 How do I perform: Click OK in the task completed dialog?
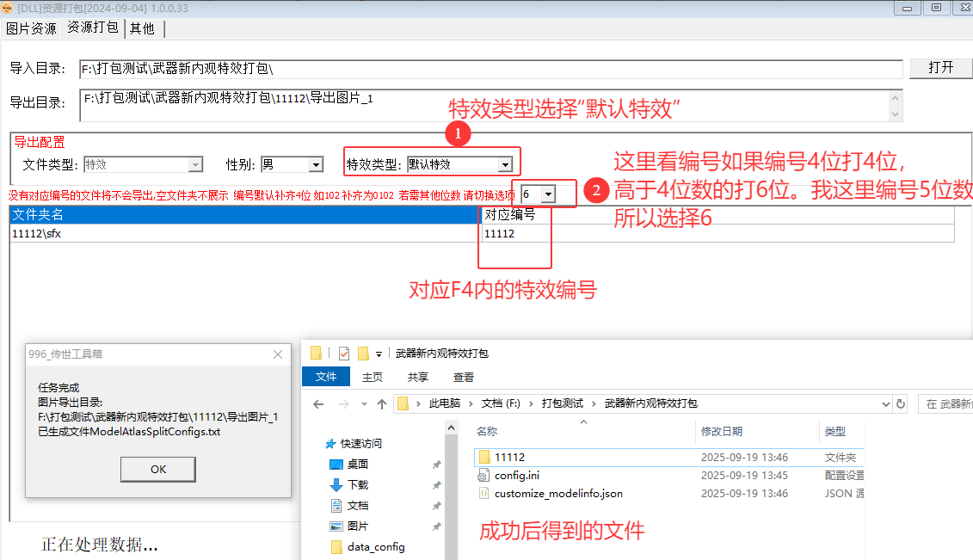158,469
